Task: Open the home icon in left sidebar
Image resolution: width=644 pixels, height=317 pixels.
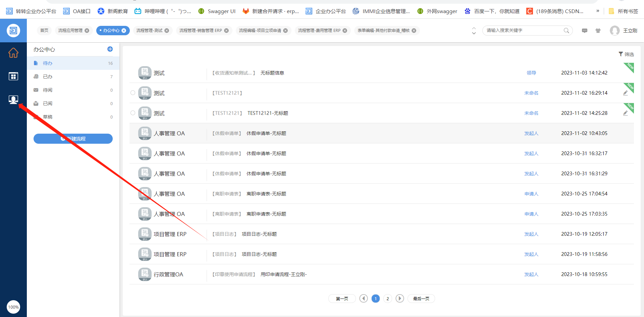Action: pos(13,53)
